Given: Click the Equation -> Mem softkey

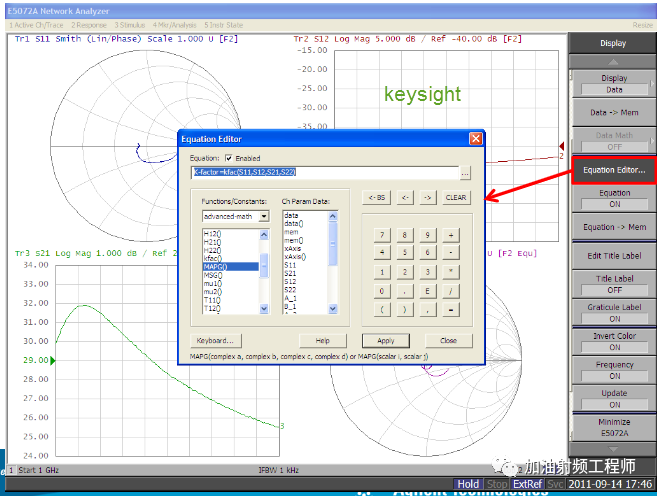Looking at the screenshot, I should [614, 227].
